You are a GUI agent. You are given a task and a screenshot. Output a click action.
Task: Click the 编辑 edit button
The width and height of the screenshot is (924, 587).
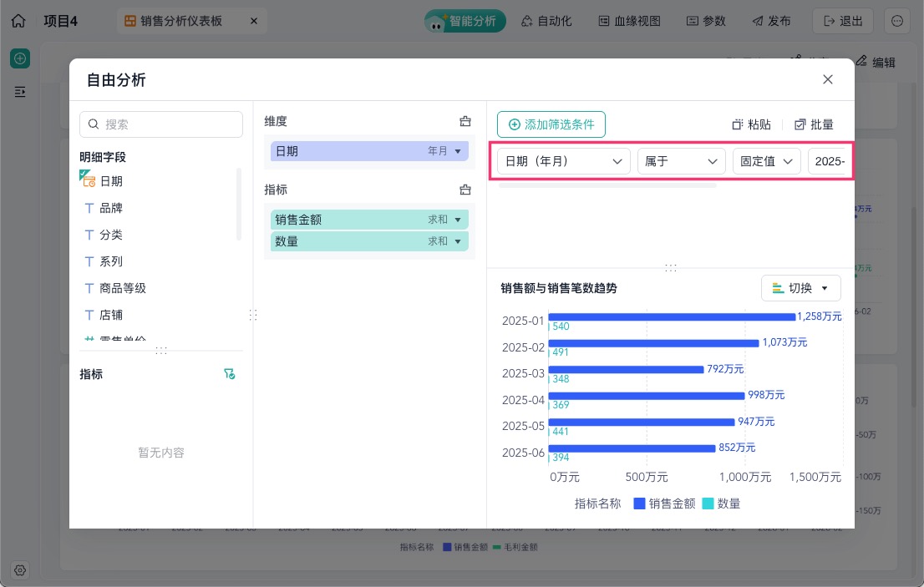click(876, 62)
